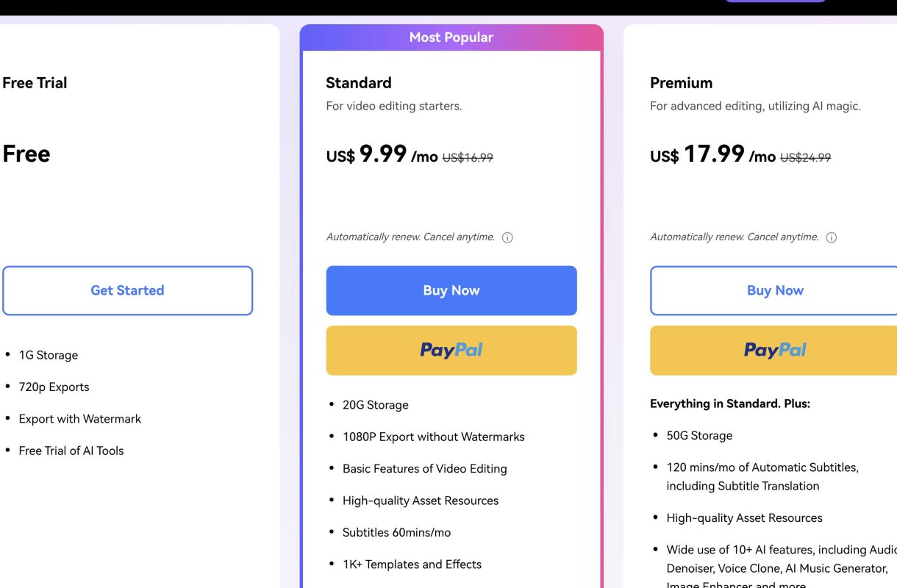This screenshot has height=588, width=897.
Task: Click the Get Started button for Free Trial
Action: pos(127,290)
